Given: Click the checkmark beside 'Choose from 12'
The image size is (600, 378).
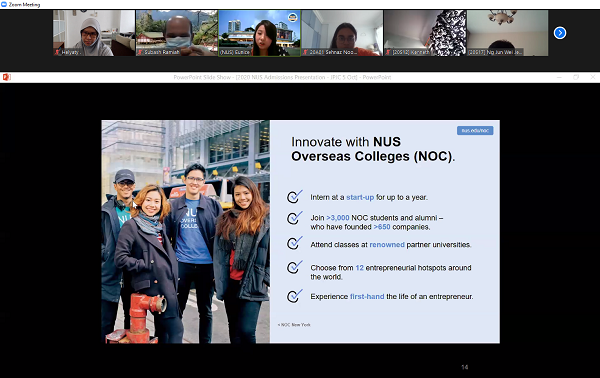Looking at the screenshot, I should click(295, 267).
